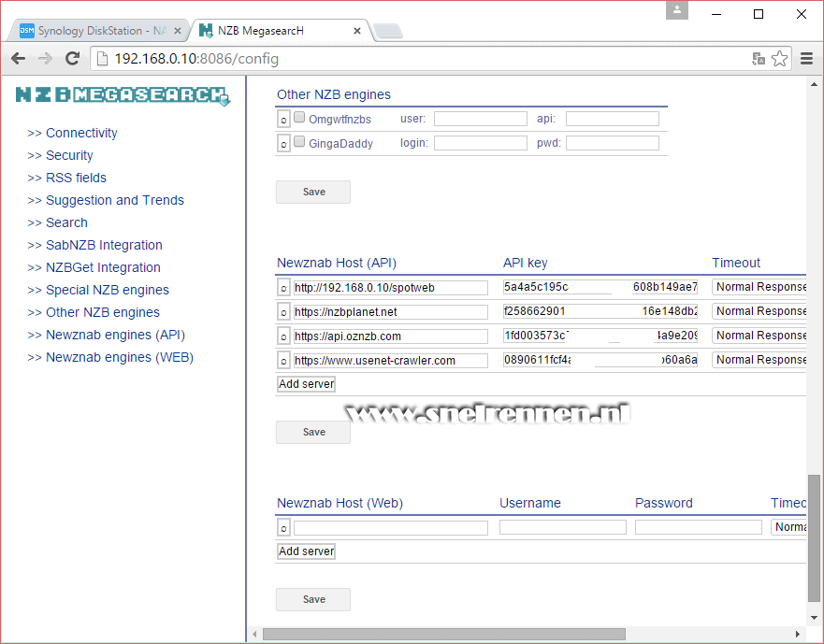824x644 pixels.
Task: Save the Newznab Host (Web) settings
Action: pyautogui.click(x=313, y=599)
